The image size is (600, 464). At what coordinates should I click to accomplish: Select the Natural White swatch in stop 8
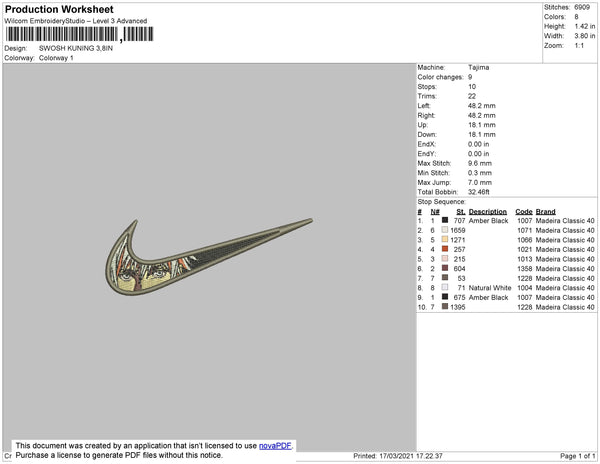pyautogui.click(x=445, y=287)
